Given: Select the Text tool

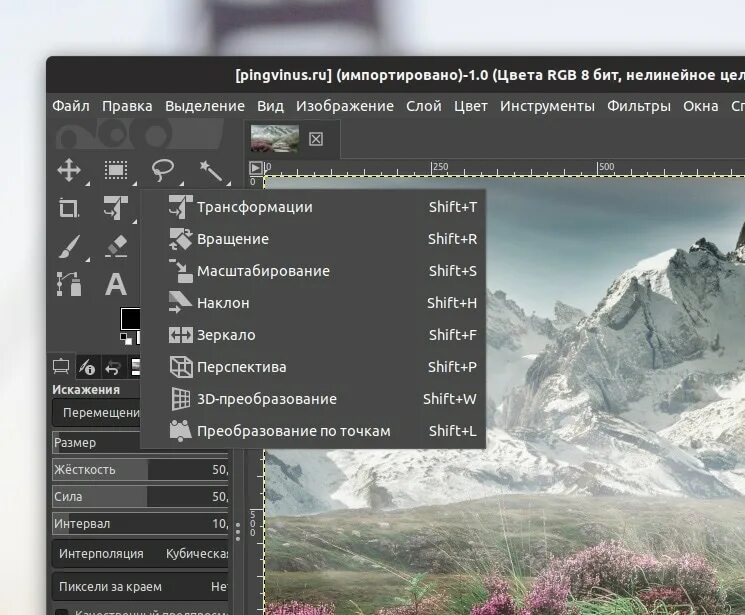Looking at the screenshot, I should (116, 284).
